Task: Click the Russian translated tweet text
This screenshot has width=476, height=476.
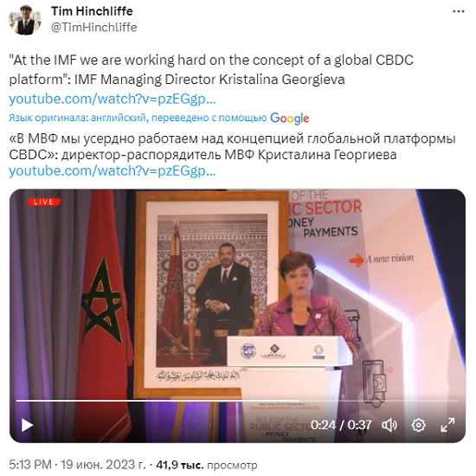Action: (x=232, y=146)
